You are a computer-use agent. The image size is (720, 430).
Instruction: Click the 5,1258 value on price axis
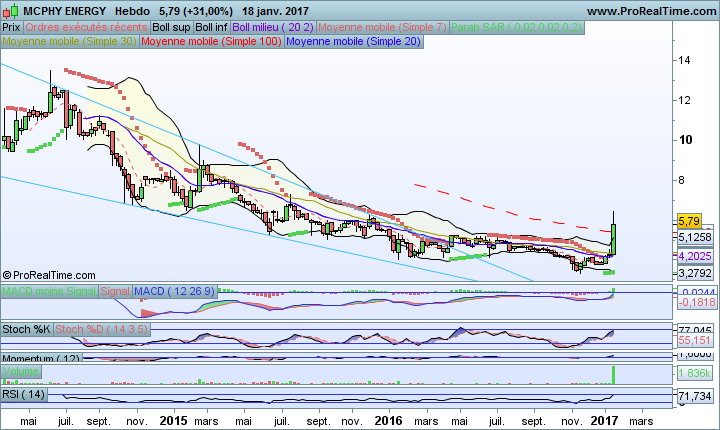point(695,238)
